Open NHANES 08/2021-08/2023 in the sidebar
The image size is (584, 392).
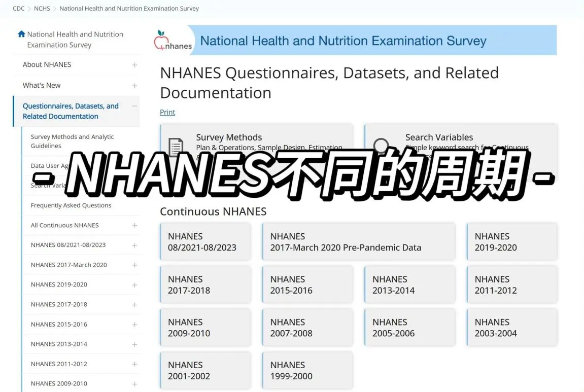pos(68,245)
